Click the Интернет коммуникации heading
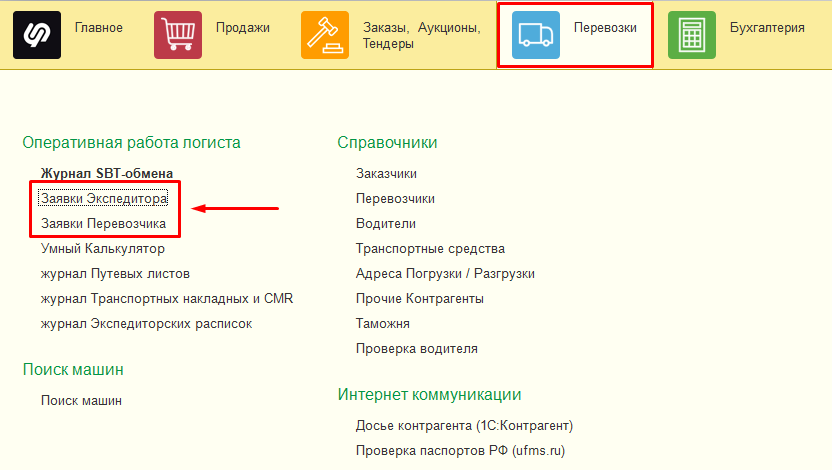The width and height of the screenshot is (832, 470). 429,394
